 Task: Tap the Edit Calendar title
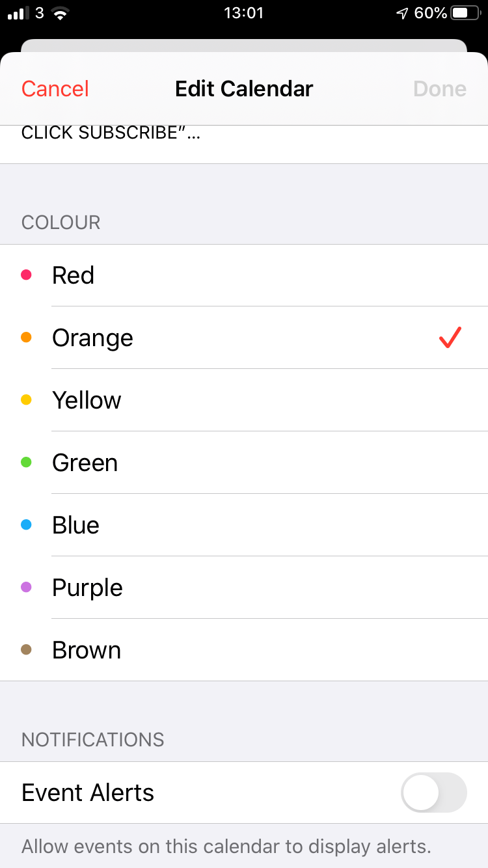[244, 89]
